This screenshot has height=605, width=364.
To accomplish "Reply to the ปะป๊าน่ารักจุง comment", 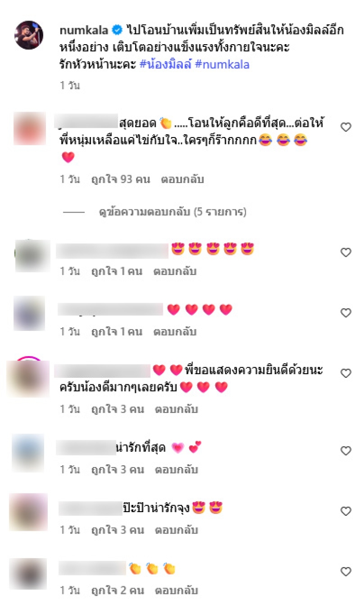I will click(x=176, y=530).
